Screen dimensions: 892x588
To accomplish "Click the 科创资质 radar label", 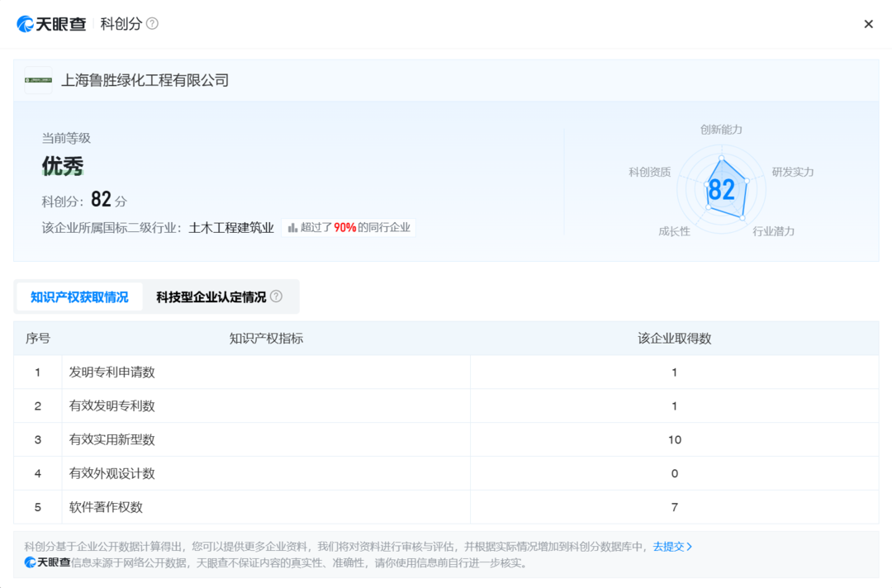I will [650, 172].
